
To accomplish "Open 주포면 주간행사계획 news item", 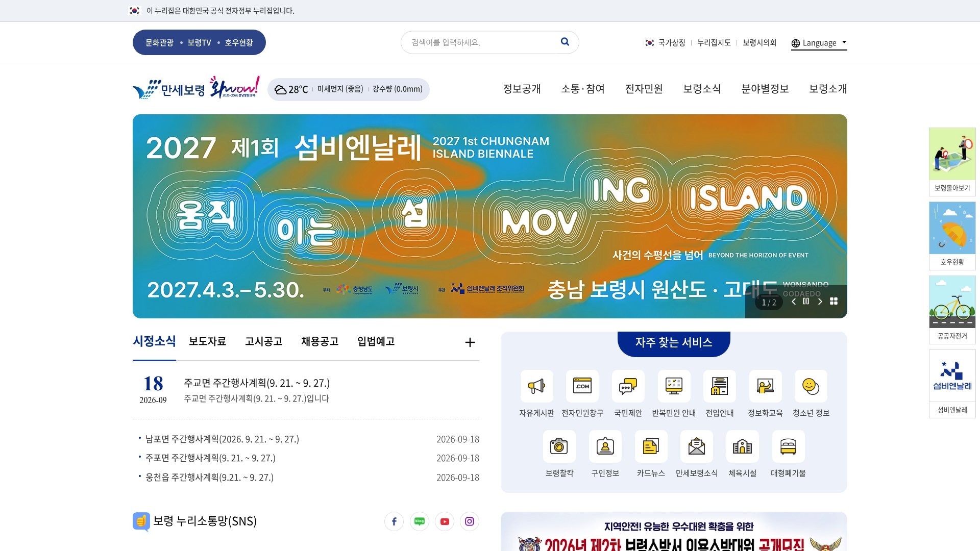I will (x=210, y=458).
